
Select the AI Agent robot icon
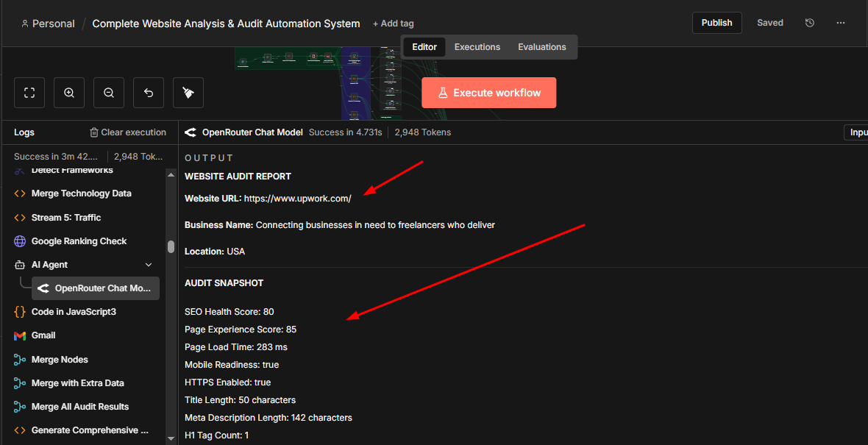pos(20,264)
